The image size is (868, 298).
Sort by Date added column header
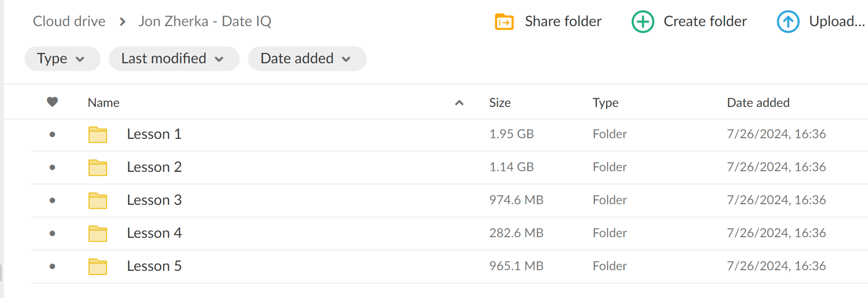[x=758, y=102]
